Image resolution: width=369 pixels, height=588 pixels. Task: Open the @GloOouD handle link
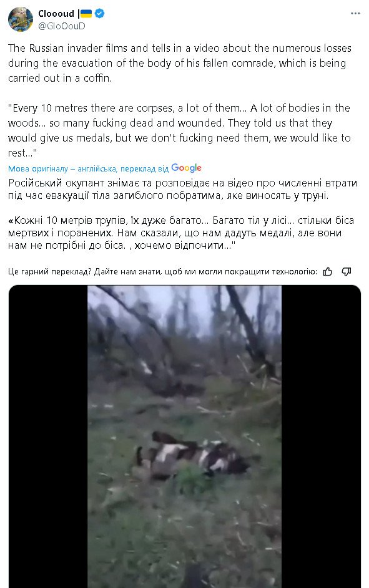click(62, 26)
